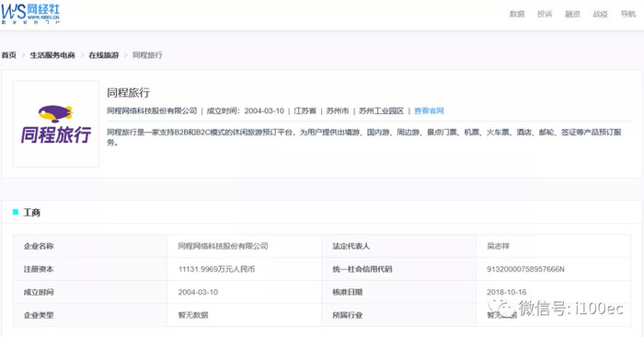The height and width of the screenshot is (337, 644).
Task: Click the 注册资本 label cell
Action: point(90,269)
